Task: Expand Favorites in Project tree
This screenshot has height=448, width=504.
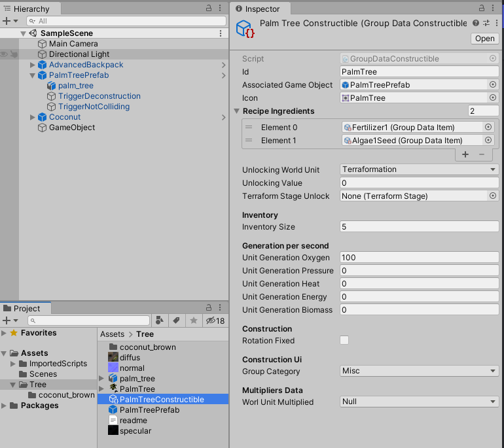Action: (4, 333)
